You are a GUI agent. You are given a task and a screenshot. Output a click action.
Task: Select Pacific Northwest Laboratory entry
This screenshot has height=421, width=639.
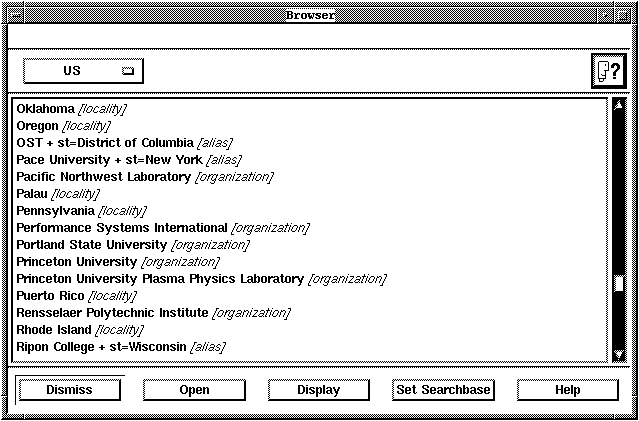point(144,176)
